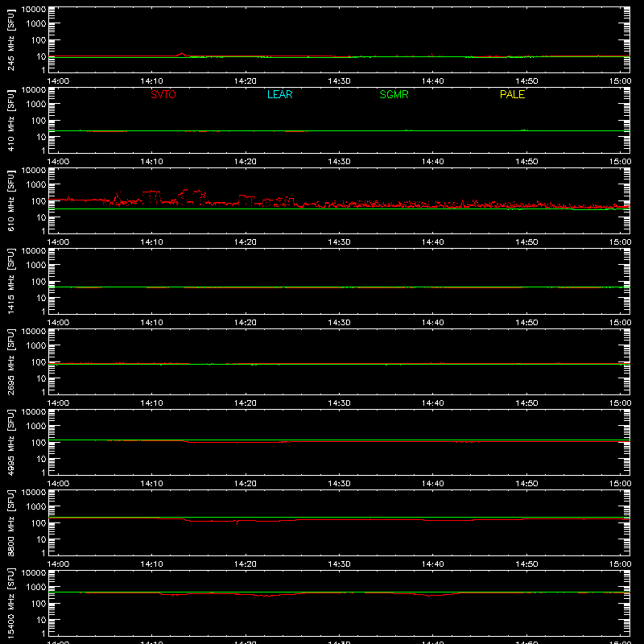Click the red dip near 14:19 in 8800 MHz trace
Screen dimensions: 644x644
[x=237, y=522]
